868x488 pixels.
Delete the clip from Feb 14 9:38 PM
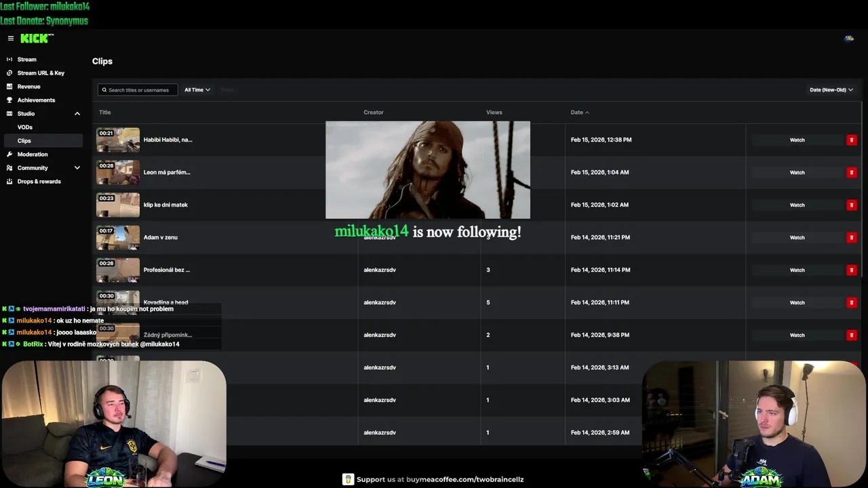coord(852,335)
